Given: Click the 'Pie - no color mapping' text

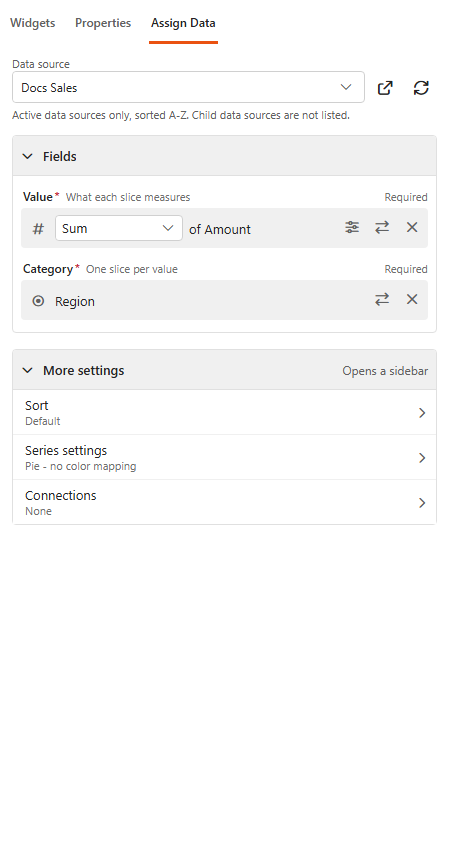Looking at the screenshot, I should click(x=80, y=466).
